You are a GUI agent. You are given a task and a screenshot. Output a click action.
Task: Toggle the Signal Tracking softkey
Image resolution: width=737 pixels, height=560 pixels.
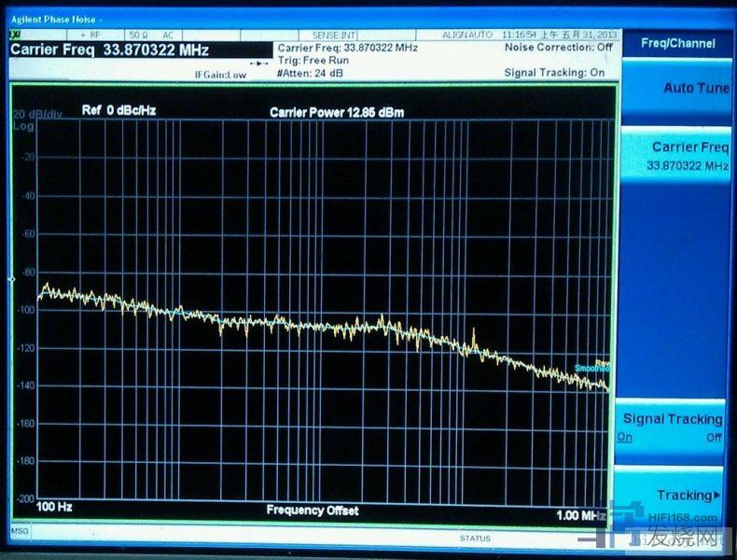coord(672,427)
